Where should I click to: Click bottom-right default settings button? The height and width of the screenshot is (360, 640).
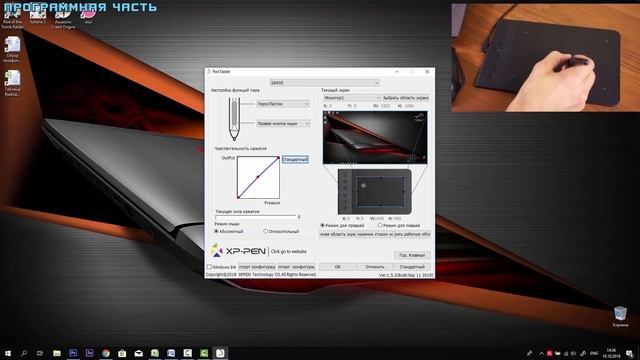[412, 267]
